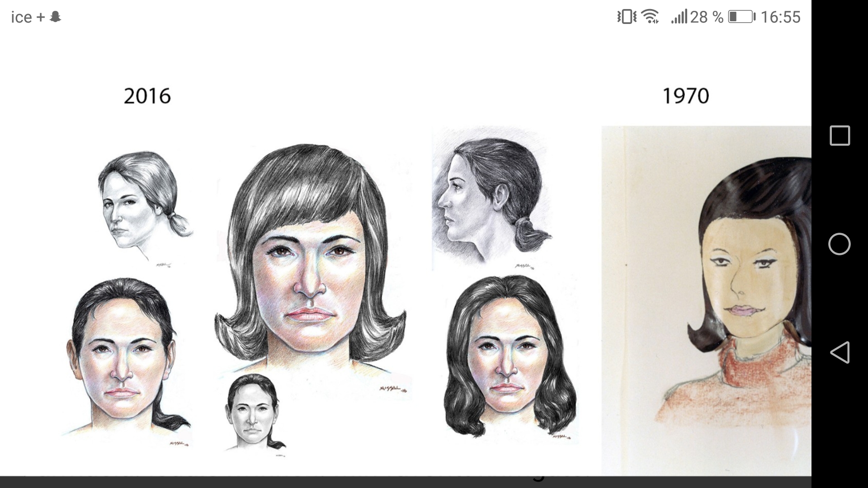Screen dimensions: 868x488
Task: Tap the cellular signal bars icon
Action: coord(679,17)
